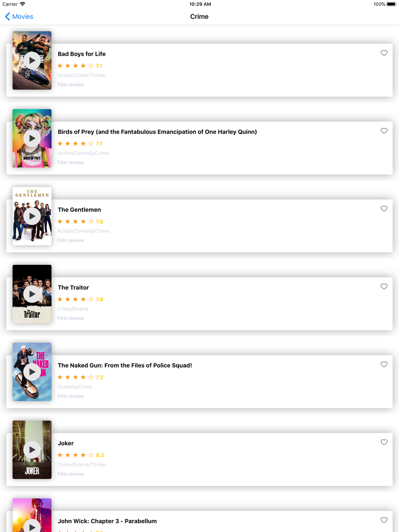Image resolution: width=399 pixels, height=532 pixels.
Task: Play The Gentlemen poster video
Action: tap(32, 216)
